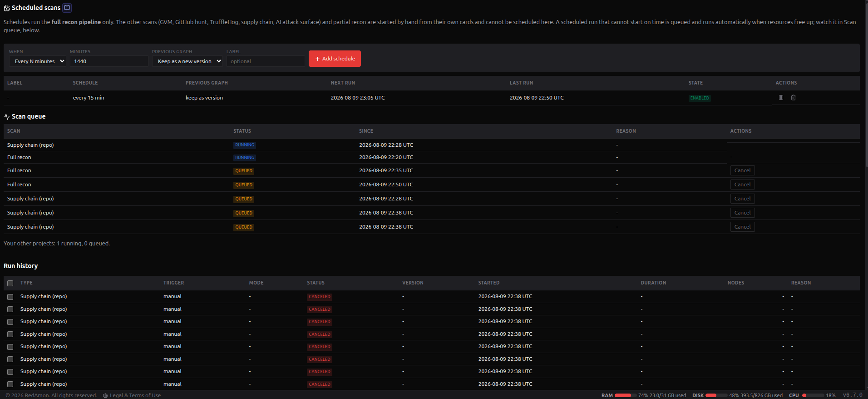Delete the every 15 min schedule
The image size is (868, 399).
tap(793, 98)
